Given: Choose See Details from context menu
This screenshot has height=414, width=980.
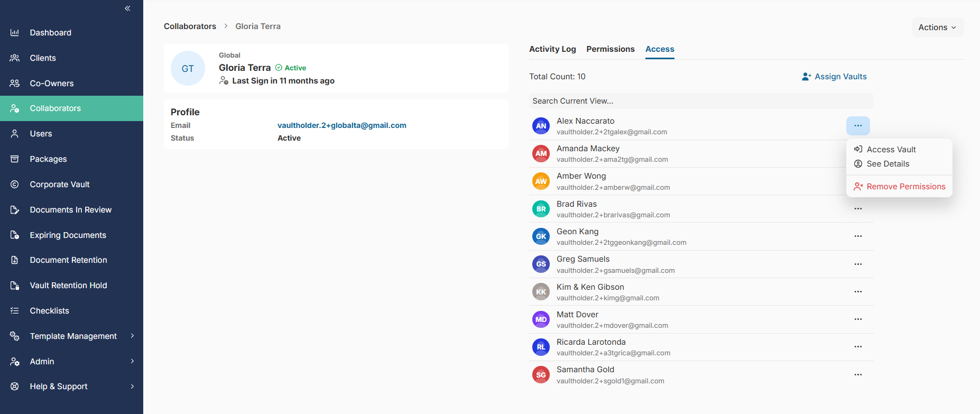Looking at the screenshot, I should (899, 164).
